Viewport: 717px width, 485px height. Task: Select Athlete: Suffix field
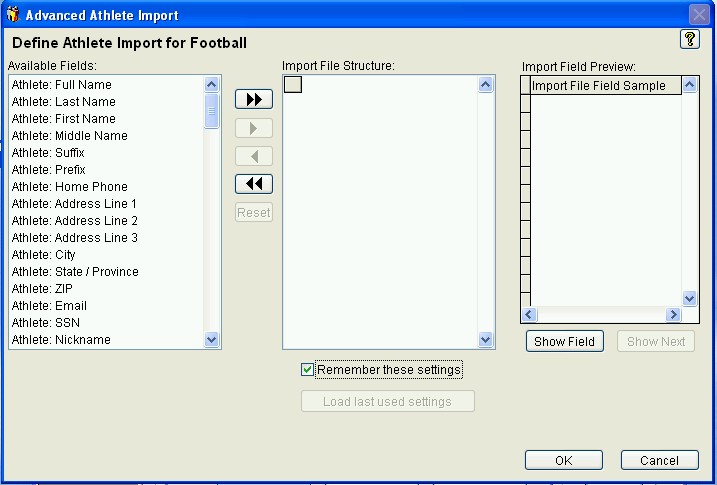(106, 152)
